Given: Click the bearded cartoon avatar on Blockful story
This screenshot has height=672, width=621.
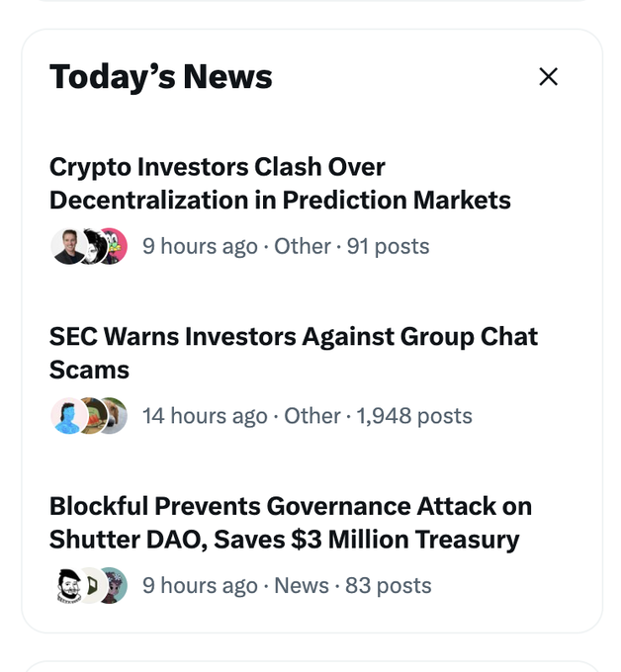Looking at the screenshot, I should coord(67,586).
